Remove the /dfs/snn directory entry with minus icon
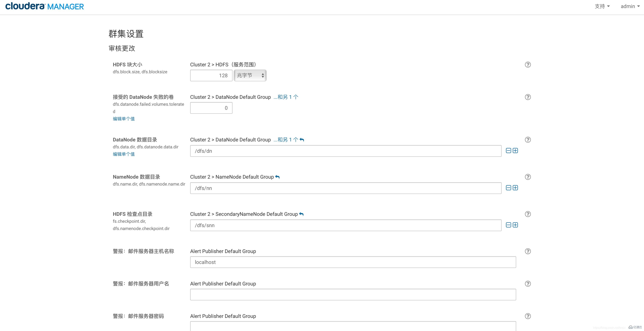The image size is (644, 331). (x=509, y=225)
